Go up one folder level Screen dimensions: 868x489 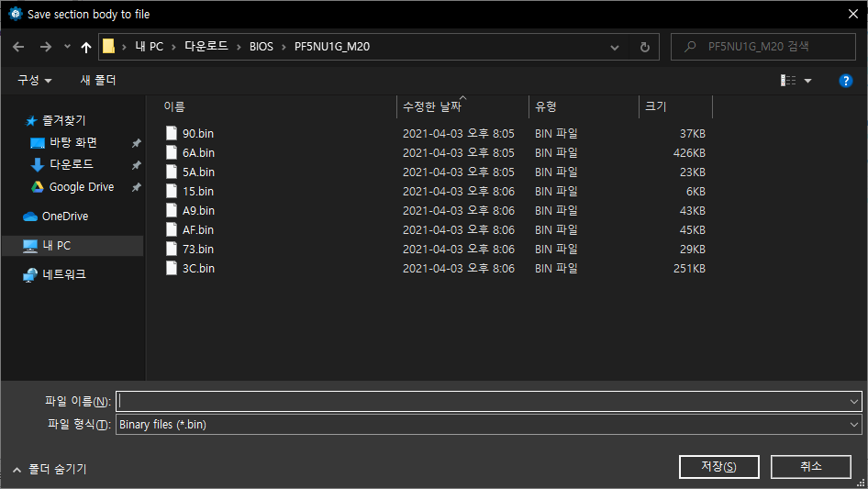[x=86, y=47]
